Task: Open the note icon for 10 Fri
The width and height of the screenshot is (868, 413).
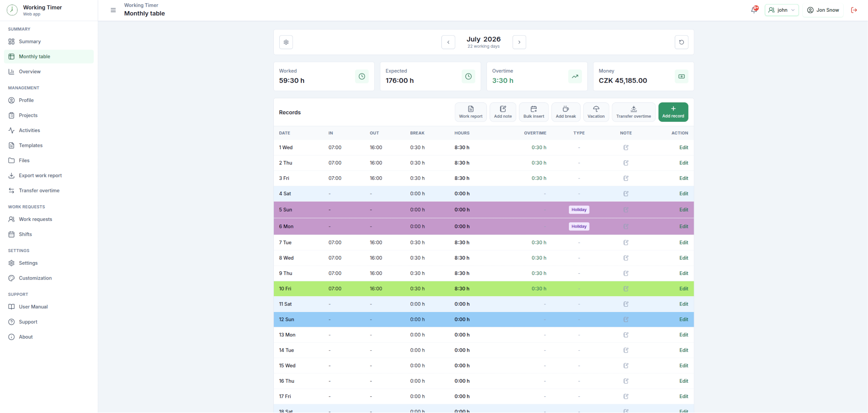Action: (x=626, y=289)
